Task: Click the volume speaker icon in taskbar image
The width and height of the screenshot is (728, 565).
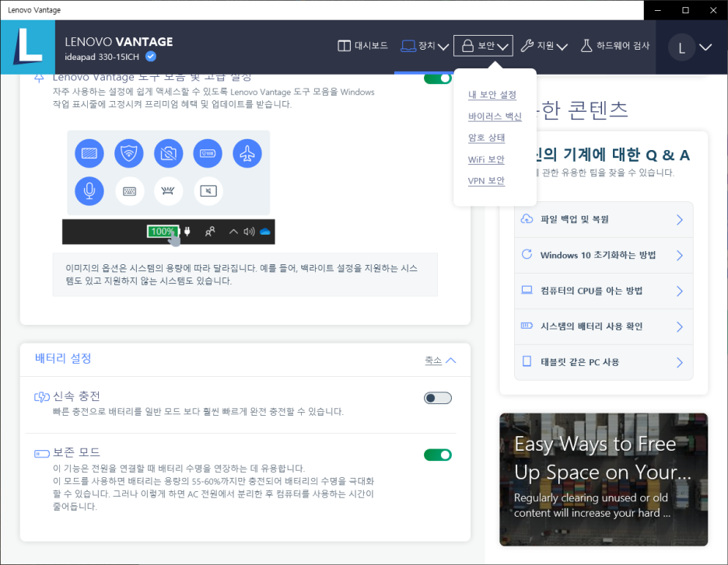Action: 250,232
